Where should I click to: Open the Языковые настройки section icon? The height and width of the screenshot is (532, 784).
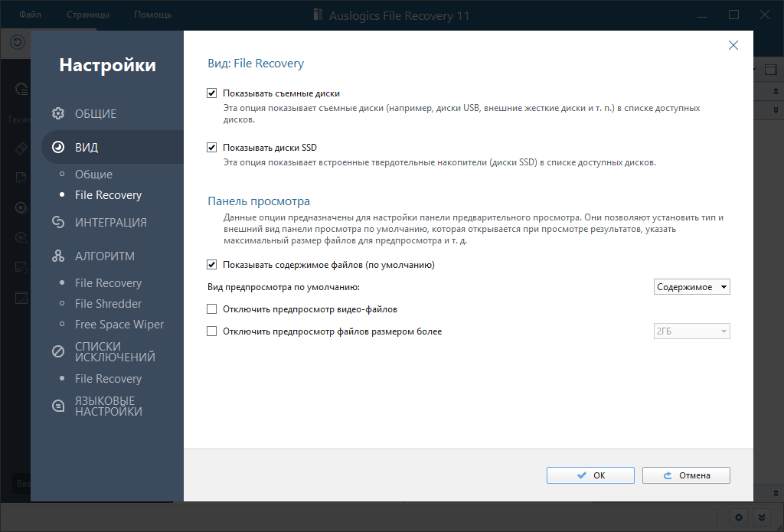pyautogui.click(x=58, y=406)
